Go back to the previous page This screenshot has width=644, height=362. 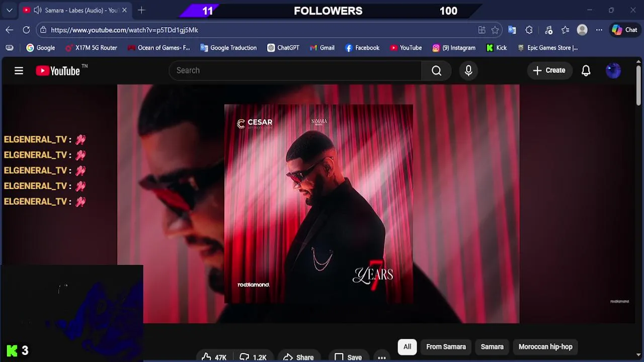point(9,30)
